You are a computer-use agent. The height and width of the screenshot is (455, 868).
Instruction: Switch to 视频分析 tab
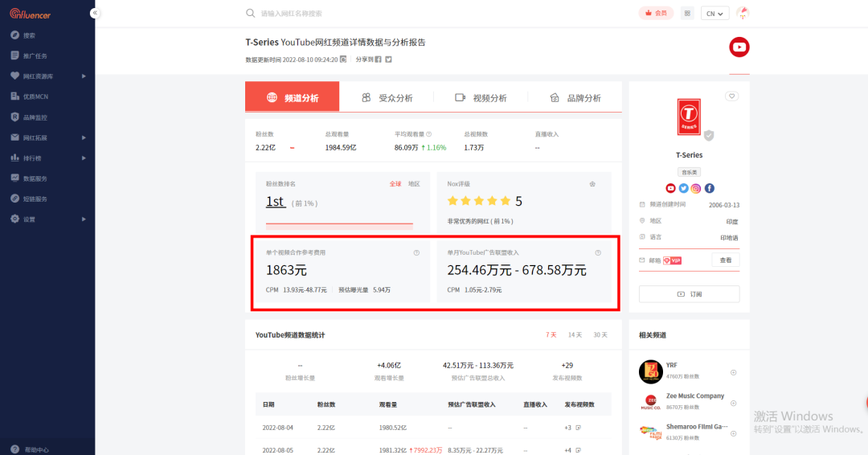pyautogui.click(x=481, y=98)
